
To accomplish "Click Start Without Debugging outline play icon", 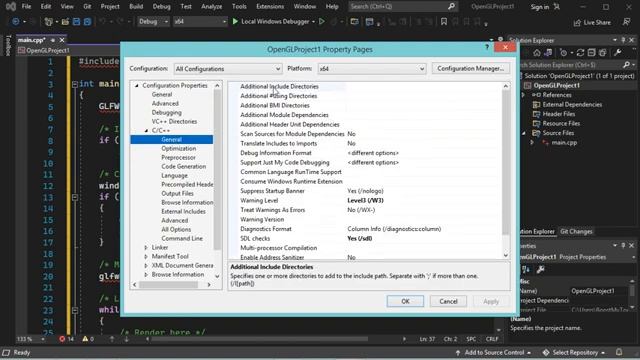I will coord(322,21).
